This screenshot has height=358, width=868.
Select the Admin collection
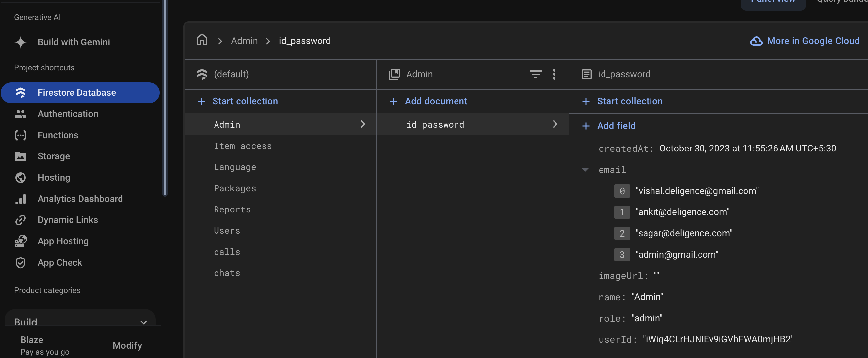click(x=280, y=124)
